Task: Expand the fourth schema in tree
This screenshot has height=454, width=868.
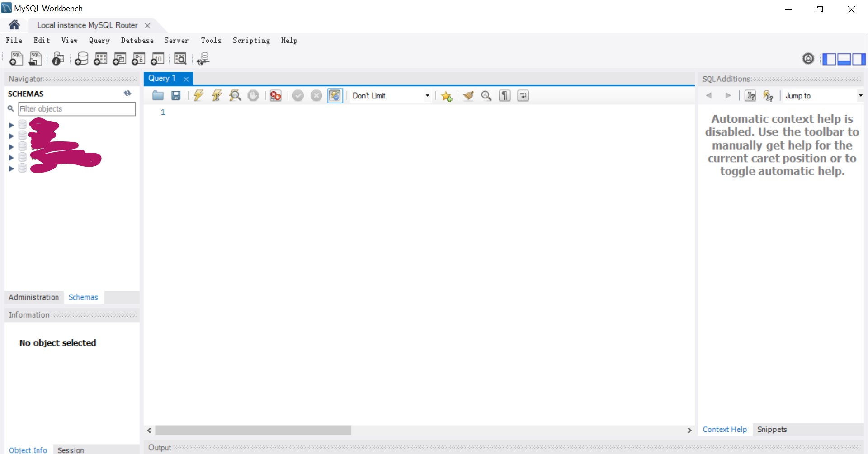Action: (11, 157)
